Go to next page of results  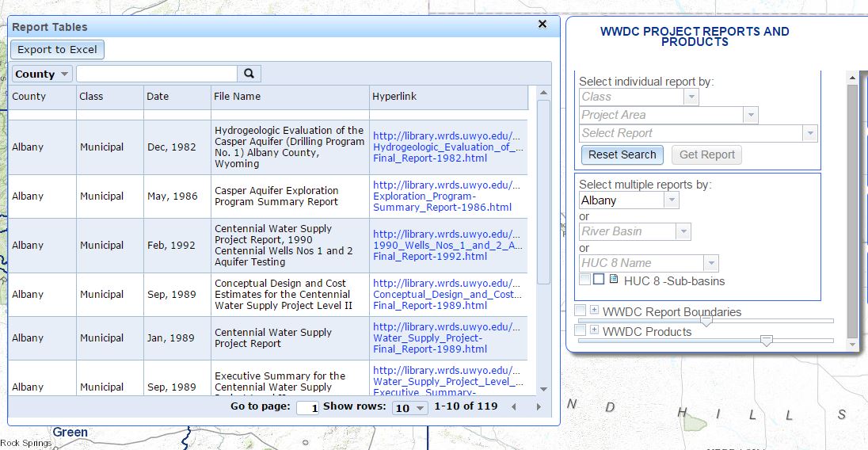(539, 407)
